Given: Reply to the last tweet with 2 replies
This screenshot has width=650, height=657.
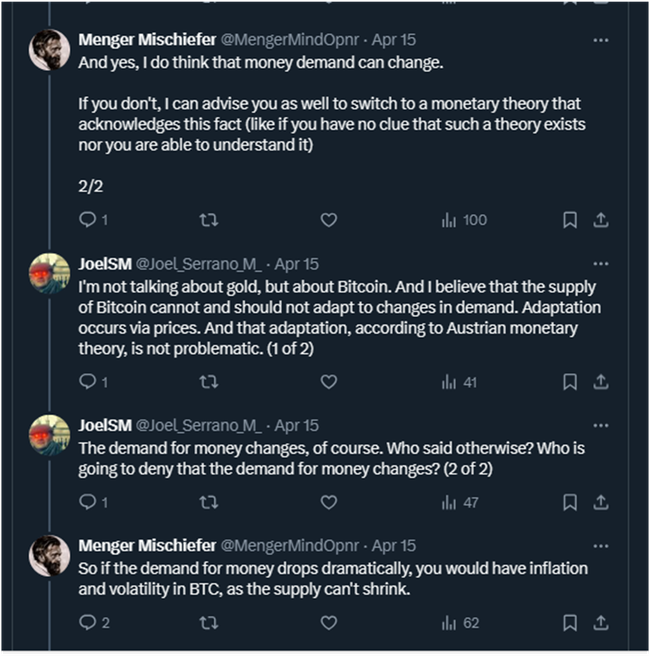Looking at the screenshot, I should pyautogui.click(x=86, y=623).
